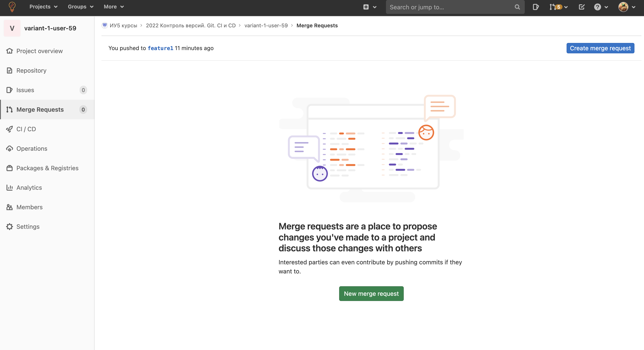644x350 pixels.
Task: Open the More dropdown menu
Action: pos(113,7)
